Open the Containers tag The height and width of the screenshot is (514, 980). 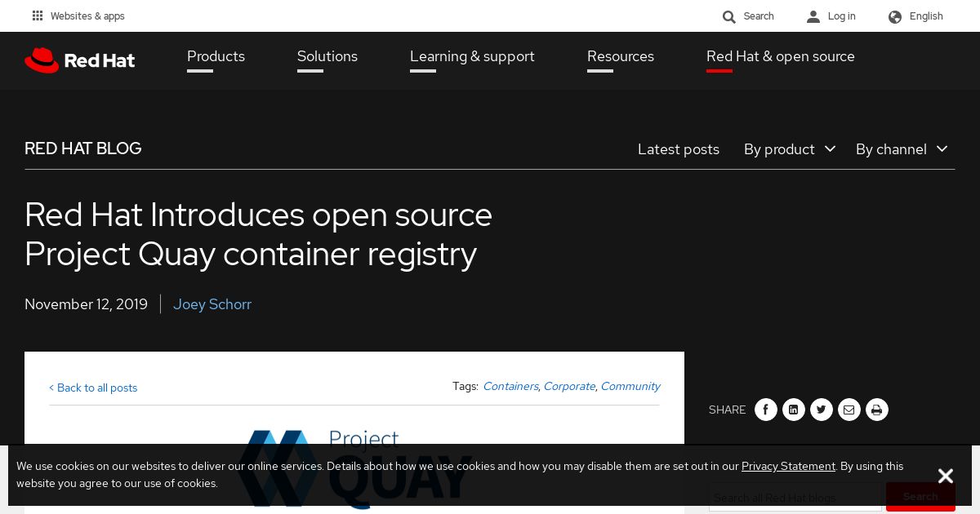(x=510, y=386)
